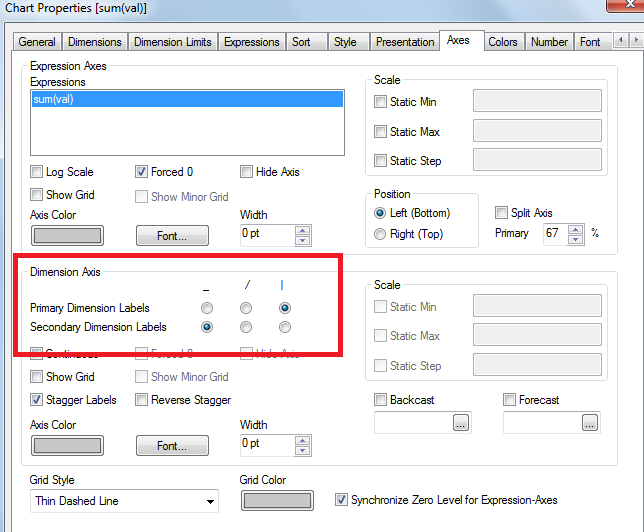Set primary dimension labels to horizontal
644x532 pixels.
pyautogui.click(x=207, y=308)
